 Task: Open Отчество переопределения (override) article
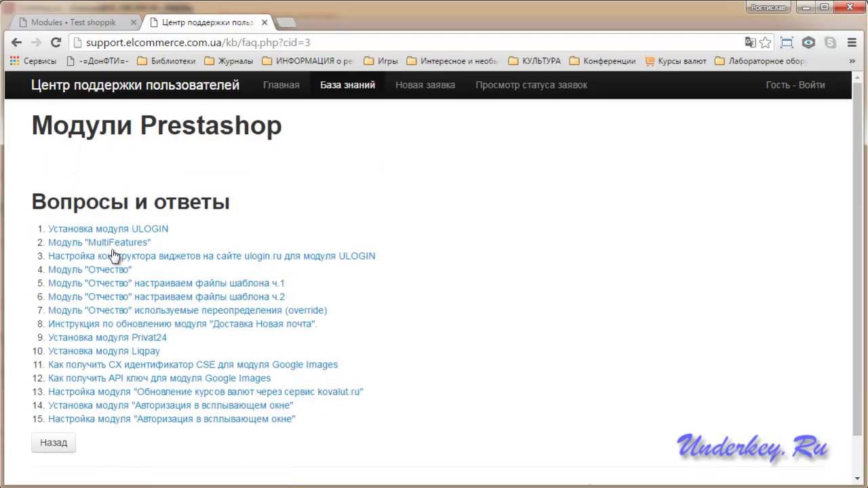187,310
